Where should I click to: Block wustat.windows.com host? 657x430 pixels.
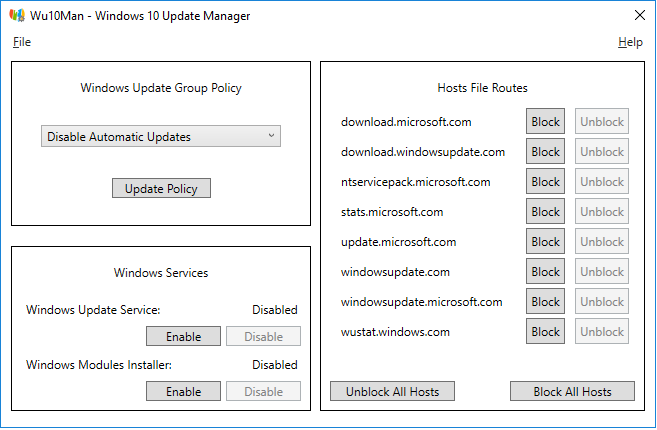pyautogui.click(x=546, y=332)
